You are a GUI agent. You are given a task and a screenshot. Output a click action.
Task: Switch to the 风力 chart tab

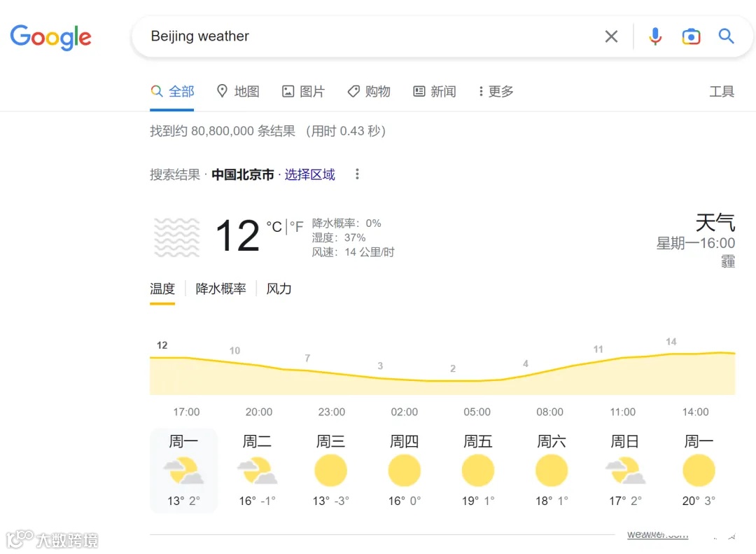[x=279, y=289]
